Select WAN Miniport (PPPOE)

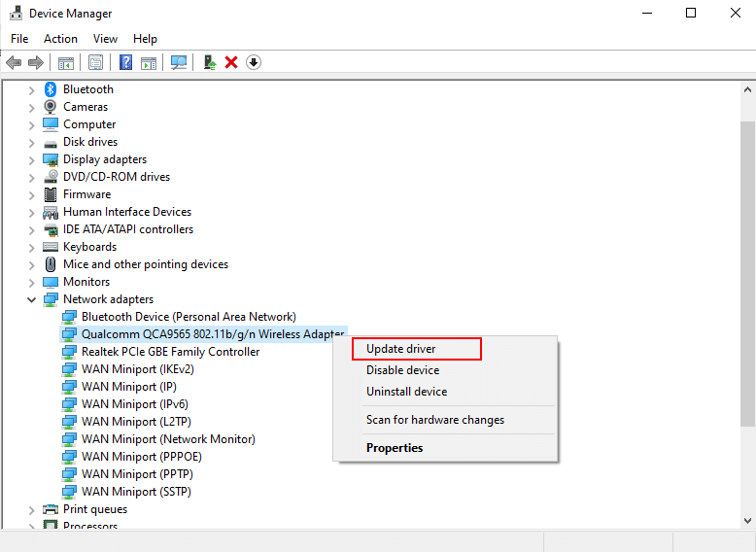(141, 457)
